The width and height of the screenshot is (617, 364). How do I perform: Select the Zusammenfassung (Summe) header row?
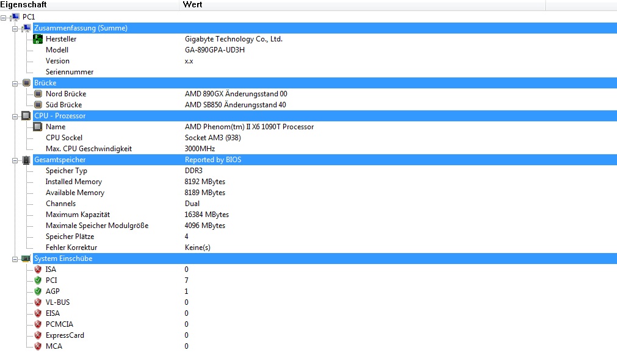[x=325, y=28]
